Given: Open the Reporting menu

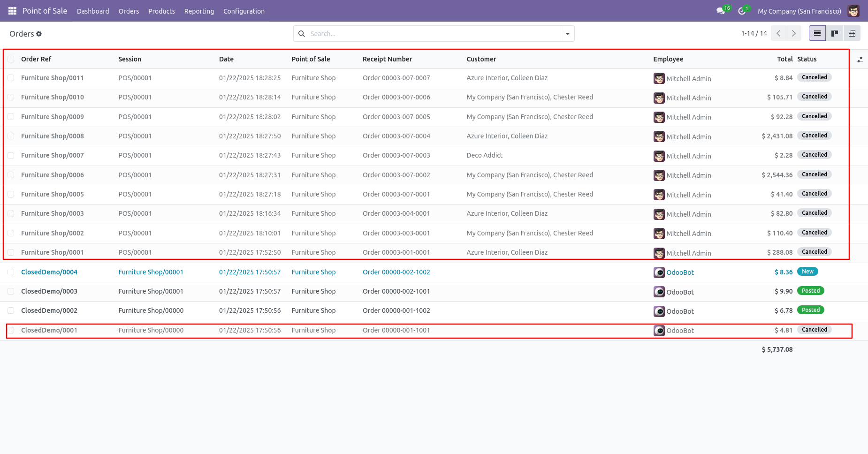Looking at the screenshot, I should (x=199, y=11).
